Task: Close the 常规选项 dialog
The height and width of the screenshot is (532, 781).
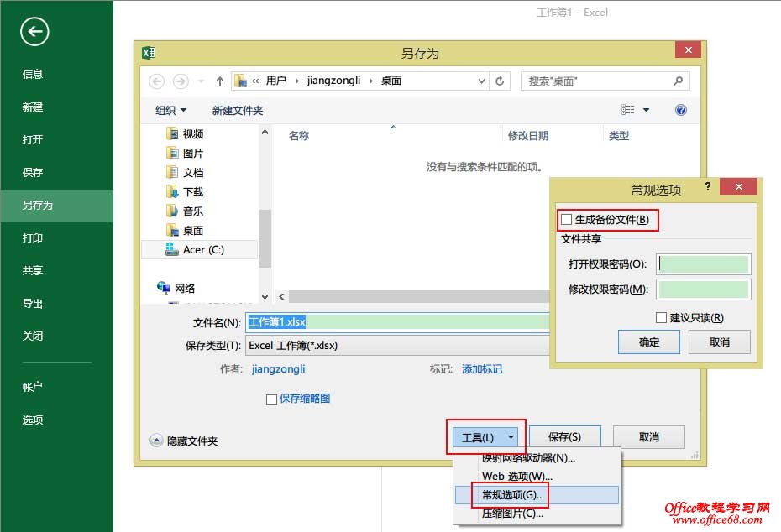Action: click(739, 186)
